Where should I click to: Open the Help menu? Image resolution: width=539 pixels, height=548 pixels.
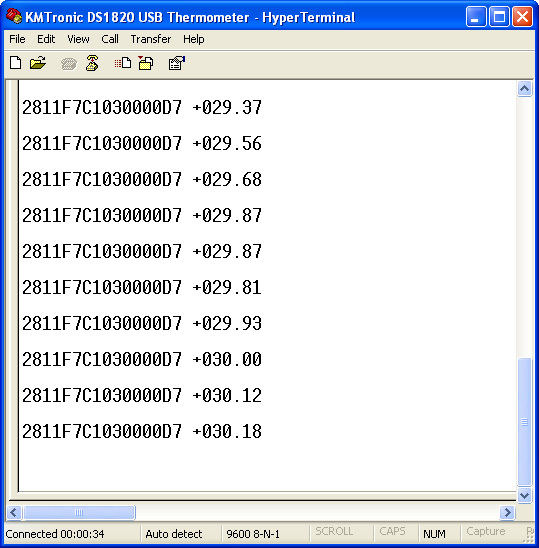click(x=194, y=39)
